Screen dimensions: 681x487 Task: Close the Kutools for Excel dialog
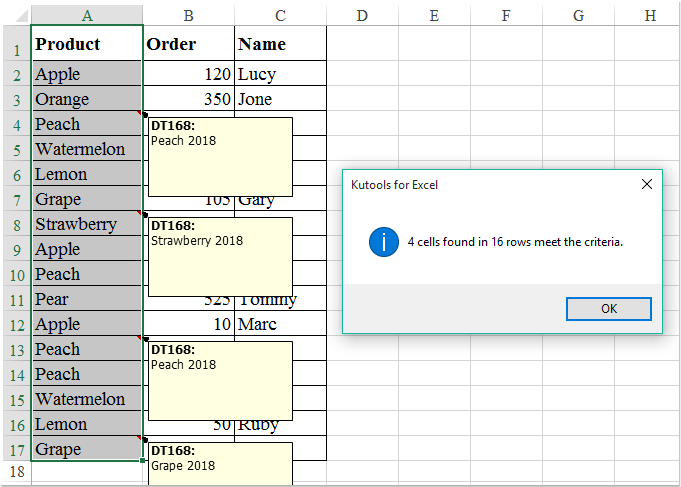[x=646, y=185]
